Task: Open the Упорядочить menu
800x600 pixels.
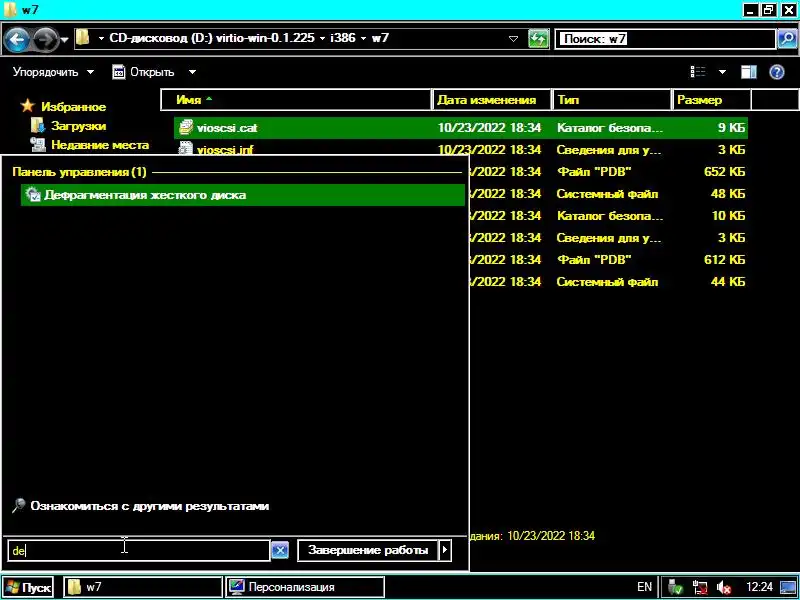Action: click(53, 72)
